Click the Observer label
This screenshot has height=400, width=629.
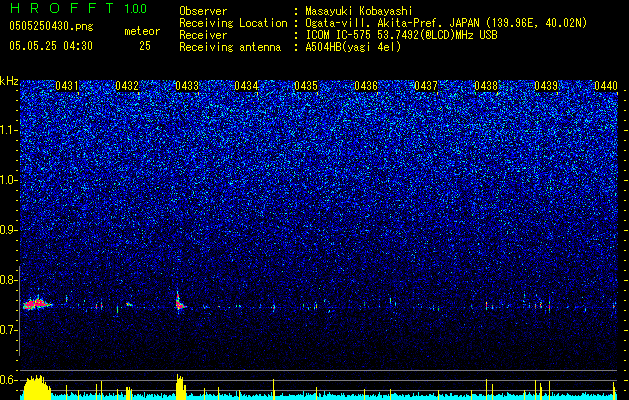coord(203,12)
